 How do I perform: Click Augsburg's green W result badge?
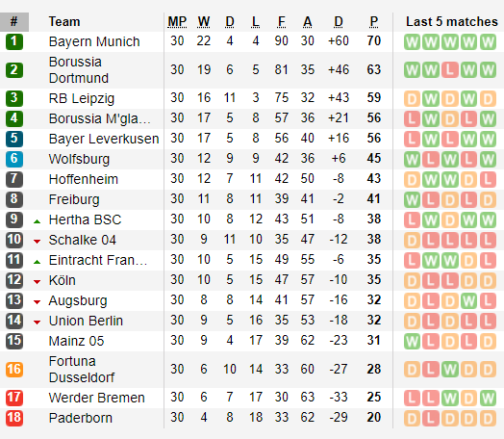pyautogui.click(x=468, y=301)
